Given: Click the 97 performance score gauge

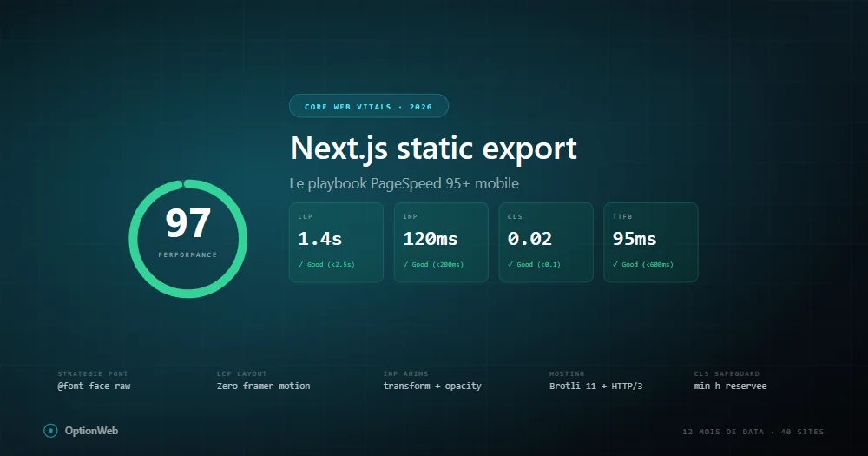Looking at the screenshot, I should tap(188, 239).
